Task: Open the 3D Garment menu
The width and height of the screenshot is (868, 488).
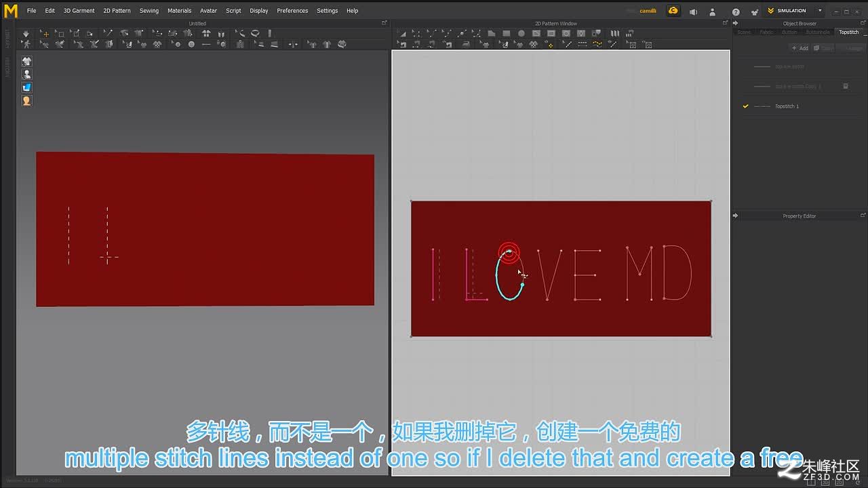Action: tap(79, 11)
